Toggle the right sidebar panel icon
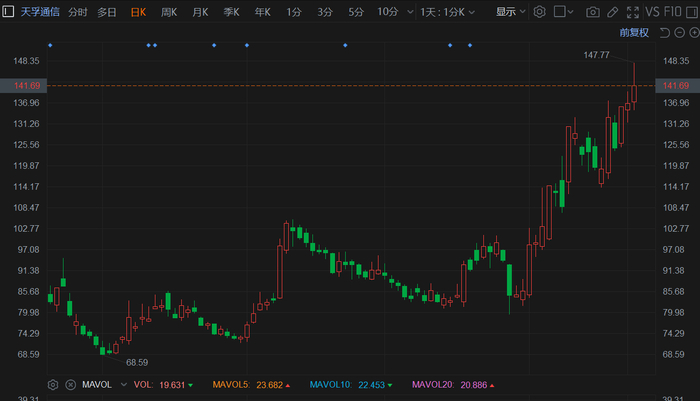Viewport: 700px width, 401px height. click(692, 12)
